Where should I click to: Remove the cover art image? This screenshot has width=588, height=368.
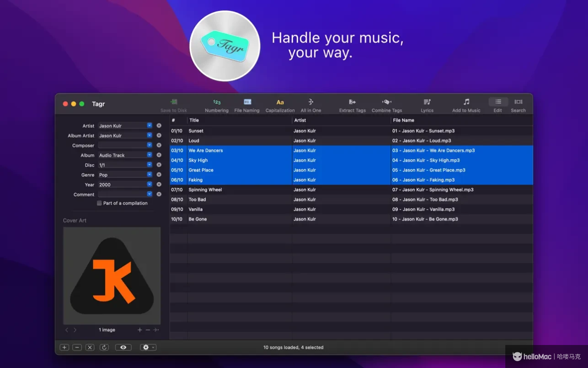(x=147, y=330)
